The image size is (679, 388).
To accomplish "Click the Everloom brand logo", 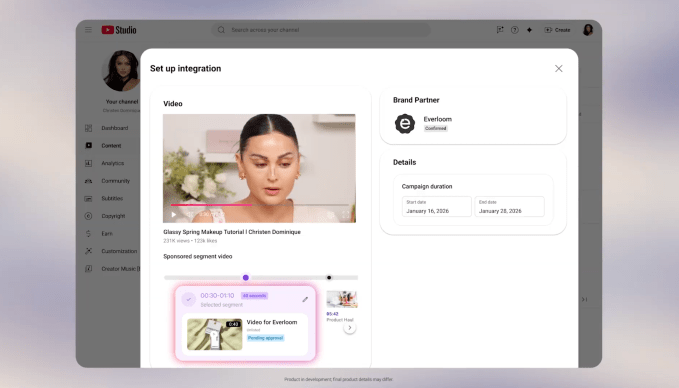I will [x=405, y=124].
